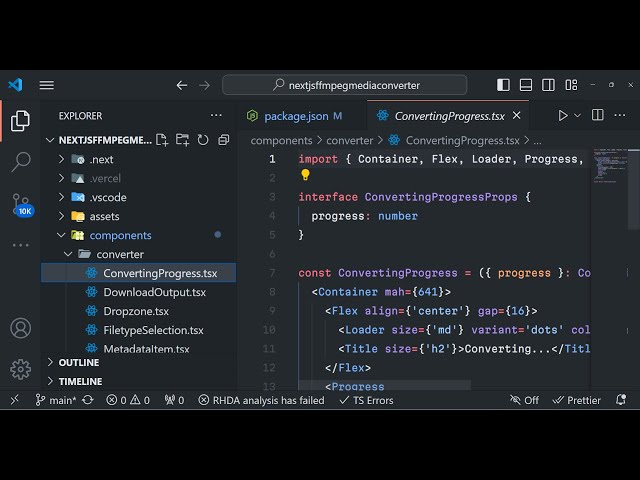Open Source Control view with 10K badge
The height and width of the screenshot is (480, 640).
coord(20,203)
